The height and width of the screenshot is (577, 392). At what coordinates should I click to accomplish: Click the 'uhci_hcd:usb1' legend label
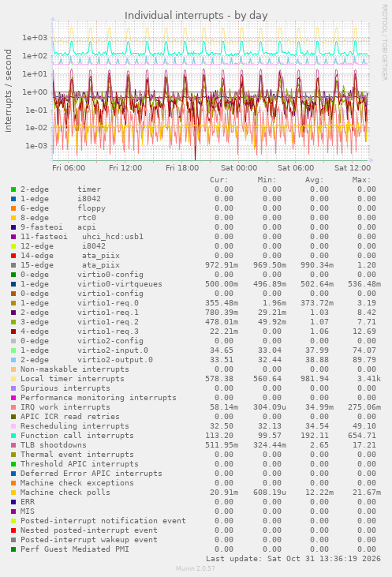pos(113,237)
